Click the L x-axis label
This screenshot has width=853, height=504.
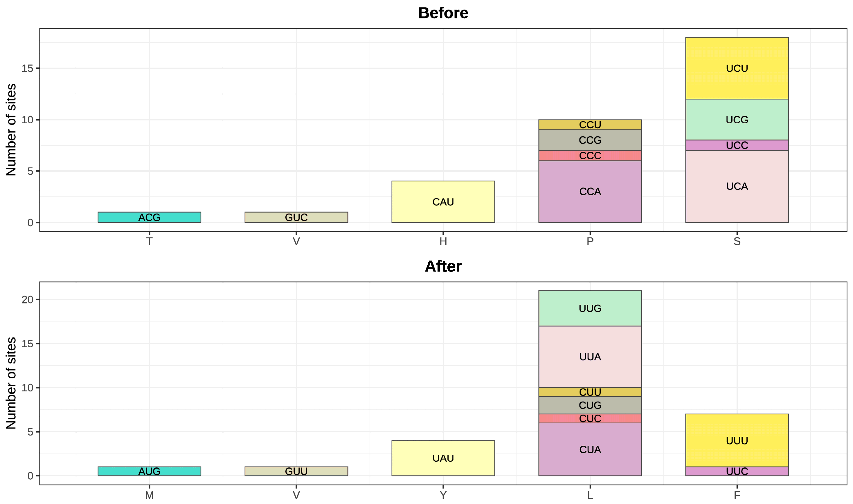click(590, 495)
